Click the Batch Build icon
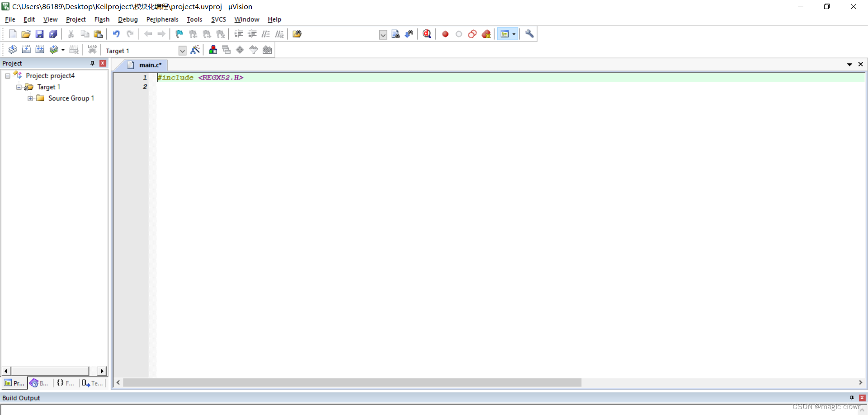This screenshot has height=415, width=868. tap(54, 50)
